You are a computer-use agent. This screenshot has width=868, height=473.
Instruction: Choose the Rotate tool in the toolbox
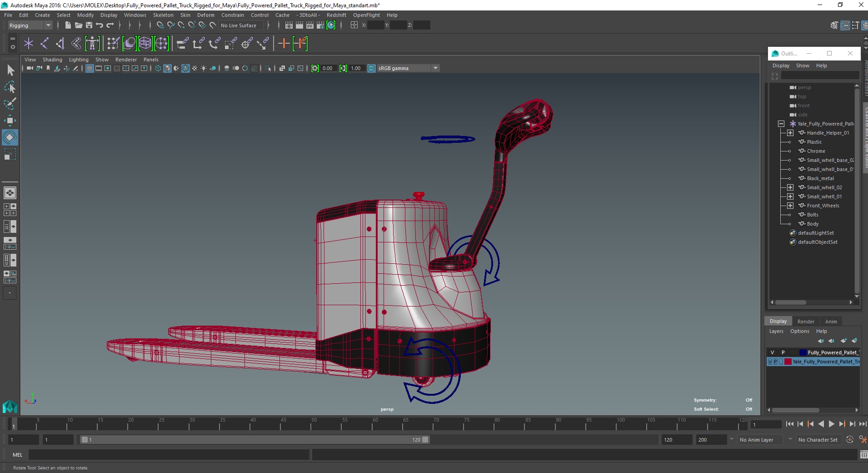click(x=10, y=137)
